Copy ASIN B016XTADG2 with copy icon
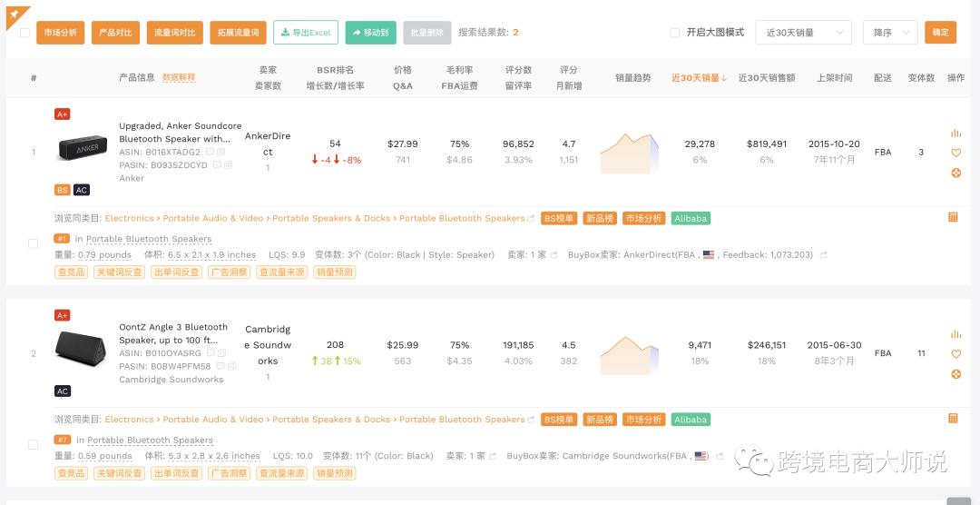 click(x=220, y=152)
